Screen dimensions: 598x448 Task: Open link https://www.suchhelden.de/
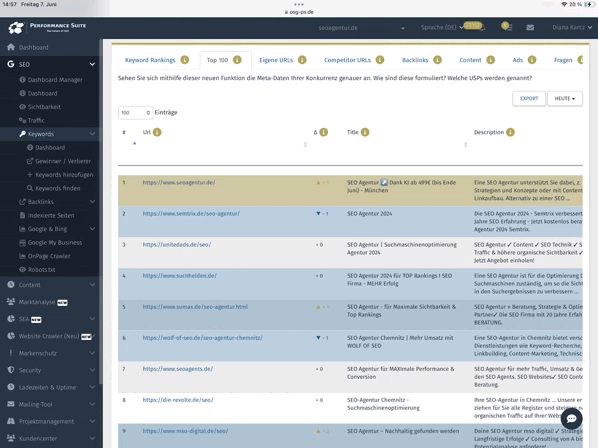pyautogui.click(x=180, y=276)
